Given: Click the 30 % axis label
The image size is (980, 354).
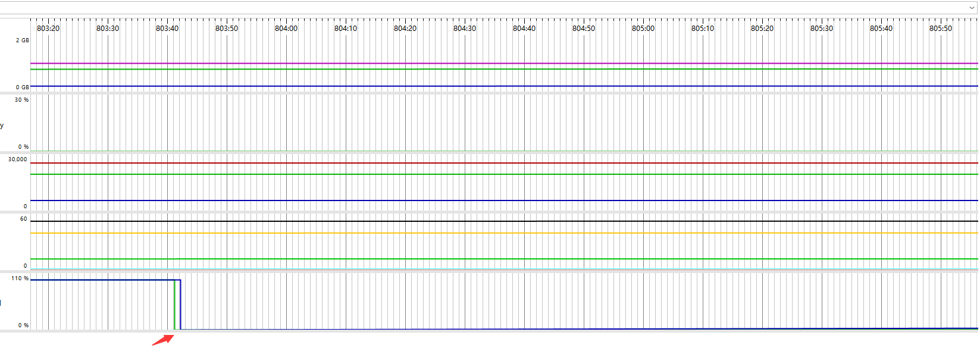Looking at the screenshot, I should click(x=21, y=100).
